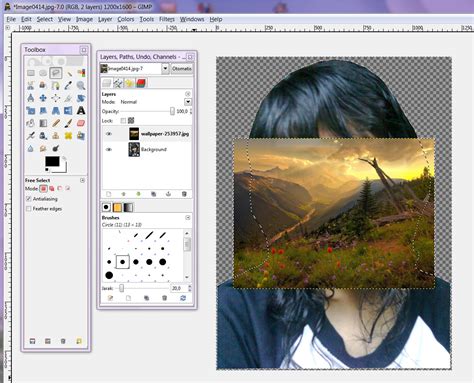Select the Clone stamp tool

(x=56, y=136)
